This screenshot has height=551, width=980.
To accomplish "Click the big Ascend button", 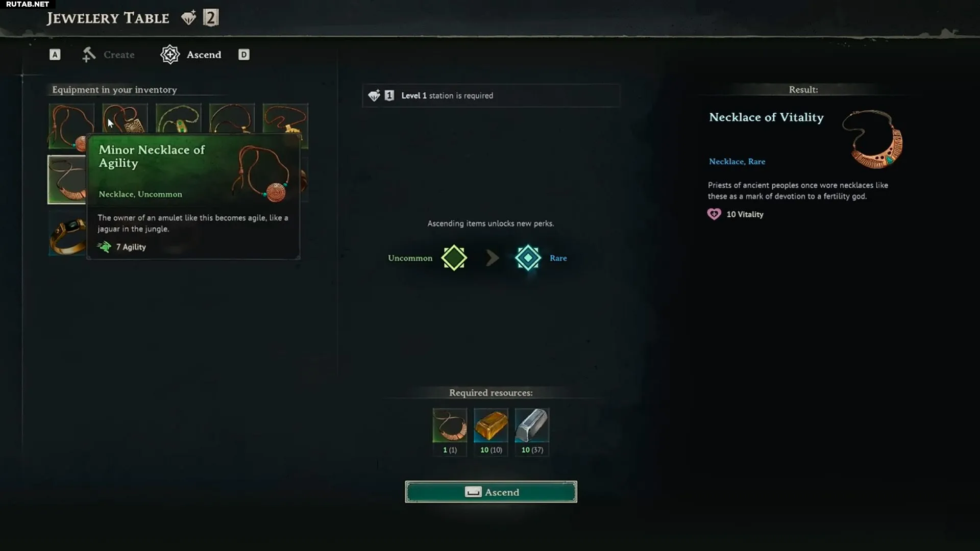I will [491, 492].
